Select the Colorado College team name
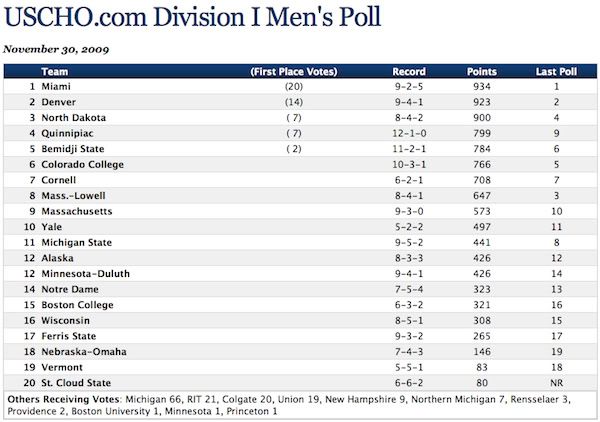 point(82,164)
